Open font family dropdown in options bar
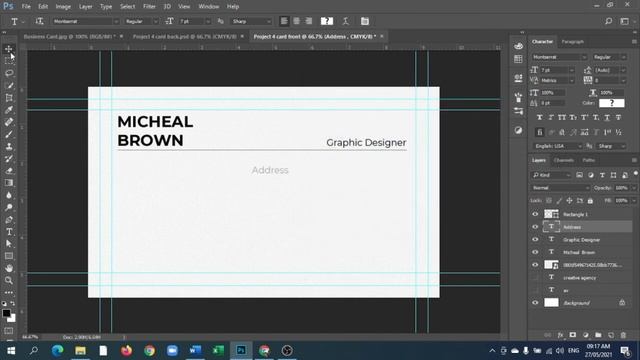 click(116, 21)
